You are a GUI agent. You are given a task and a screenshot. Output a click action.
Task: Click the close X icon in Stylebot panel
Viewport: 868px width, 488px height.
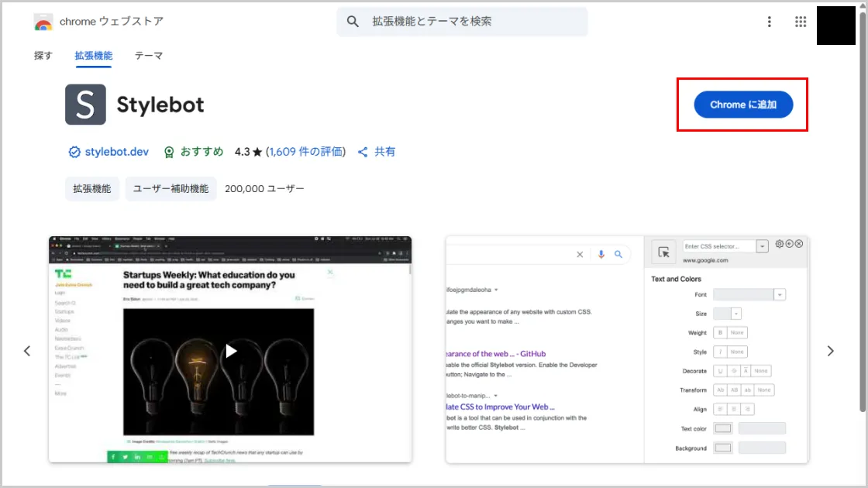(x=799, y=244)
